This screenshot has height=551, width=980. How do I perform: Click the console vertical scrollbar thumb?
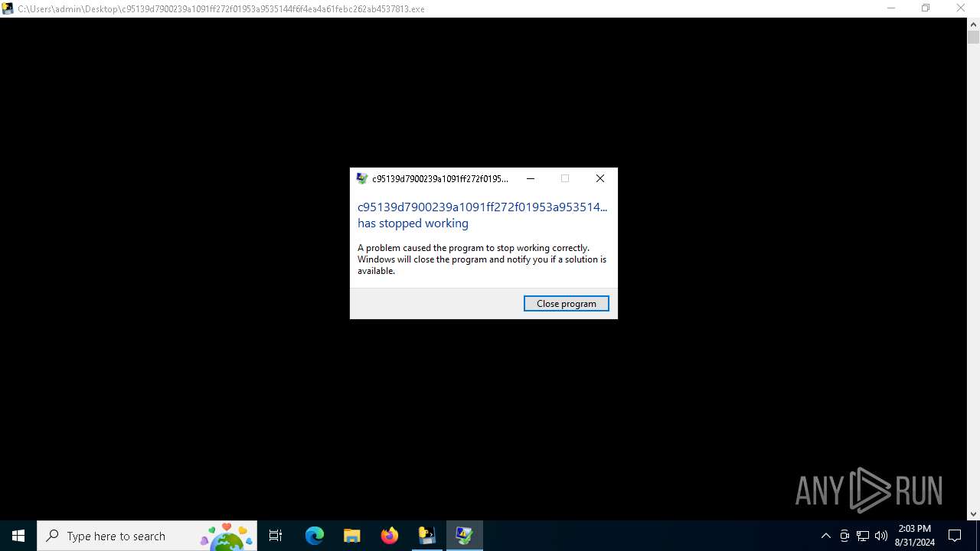pos(973,37)
